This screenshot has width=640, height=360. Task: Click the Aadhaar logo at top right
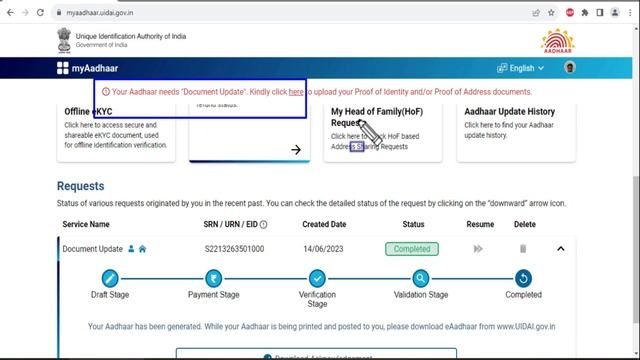[558, 41]
